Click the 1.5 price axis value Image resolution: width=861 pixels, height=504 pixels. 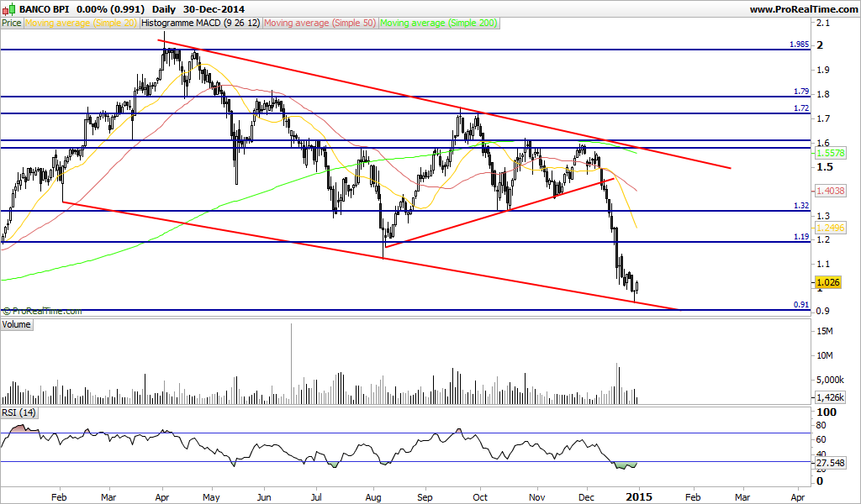[825, 166]
